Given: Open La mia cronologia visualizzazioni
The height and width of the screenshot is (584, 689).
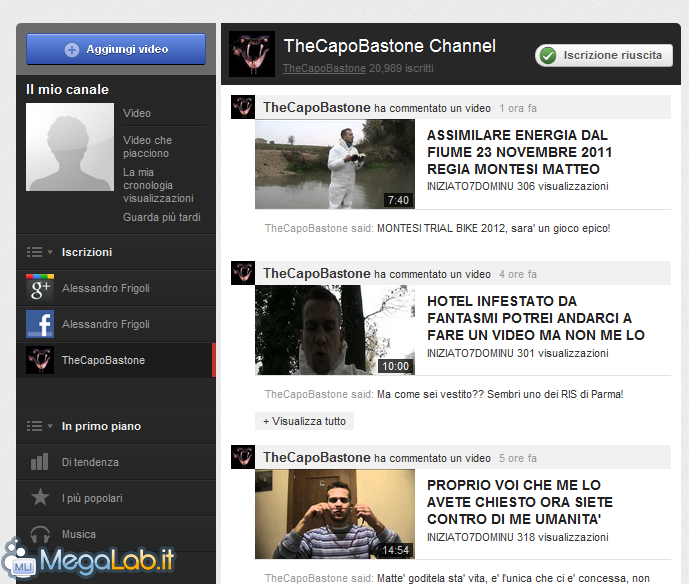Looking at the screenshot, I should (x=158, y=185).
